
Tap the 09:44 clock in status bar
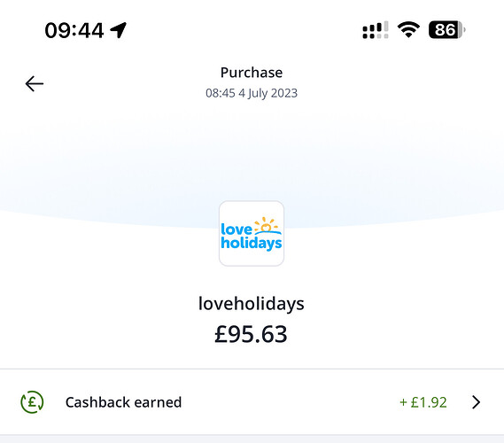(x=74, y=30)
